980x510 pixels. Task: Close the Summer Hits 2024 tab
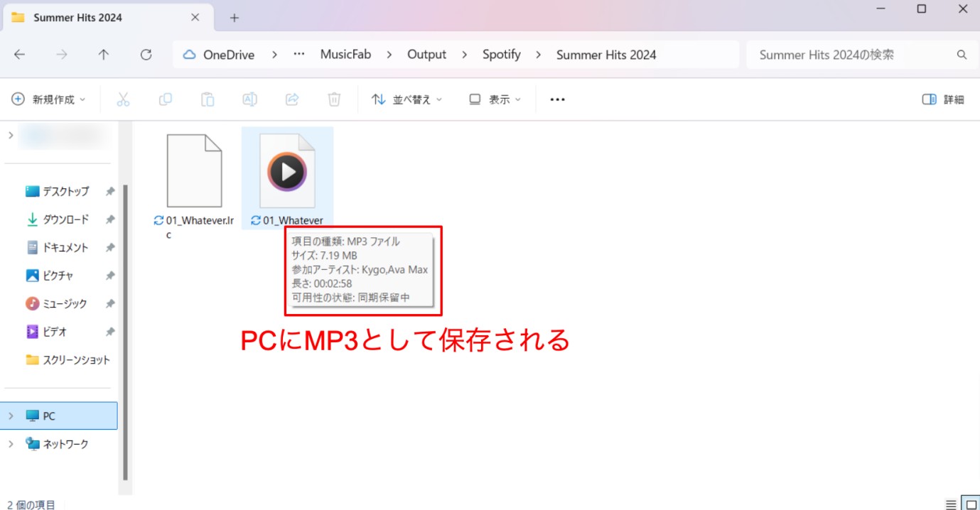(x=195, y=17)
